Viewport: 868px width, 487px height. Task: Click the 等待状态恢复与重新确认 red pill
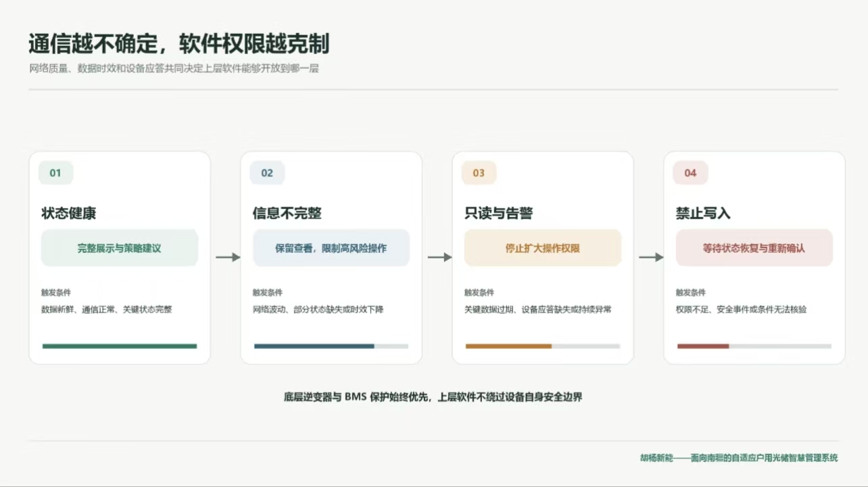[x=754, y=248]
